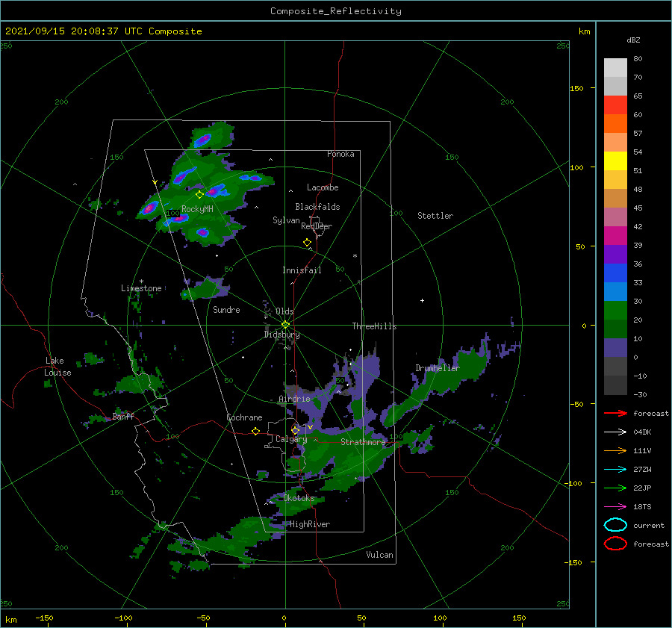Click the white 04DK arrow legend icon
The image size is (672, 628).
615,432
